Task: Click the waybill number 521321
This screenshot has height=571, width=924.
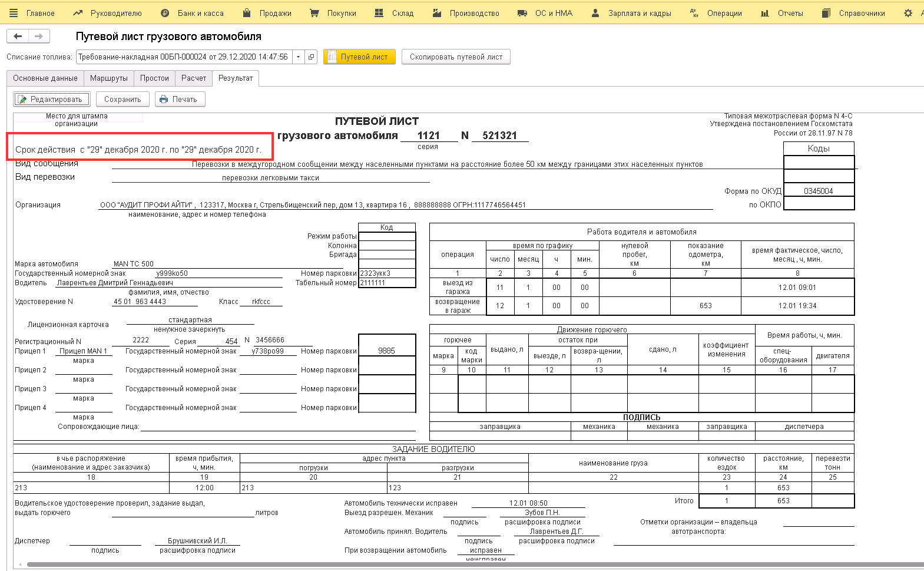Action: click(499, 136)
